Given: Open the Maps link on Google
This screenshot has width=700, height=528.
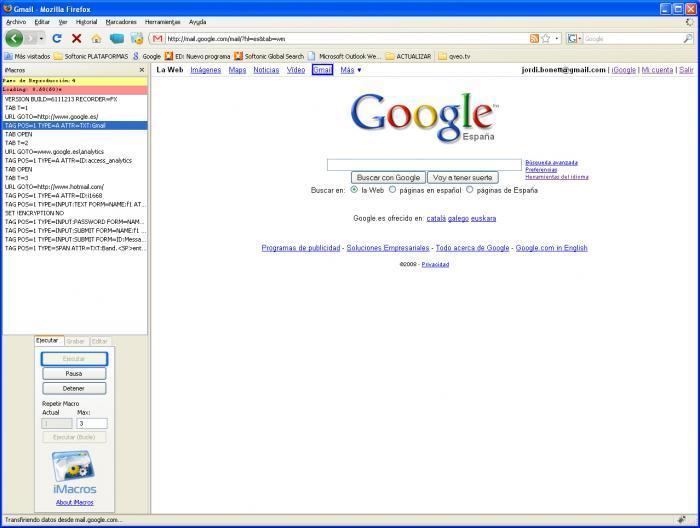Looking at the screenshot, I should (x=237, y=70).
